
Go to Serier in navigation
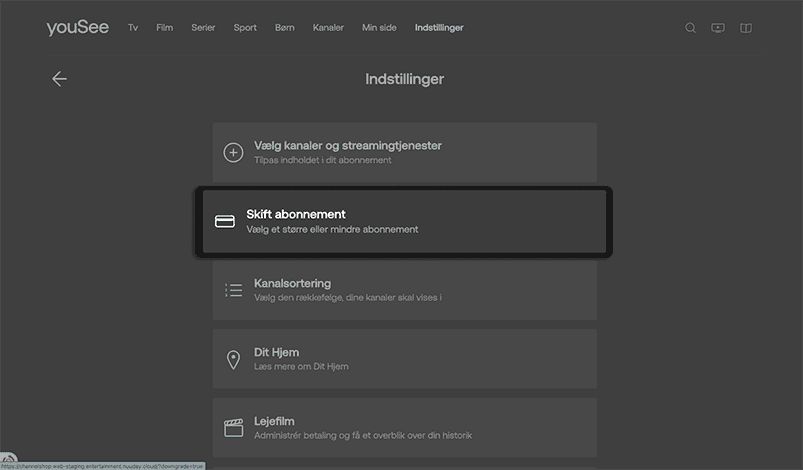[203, 28]
